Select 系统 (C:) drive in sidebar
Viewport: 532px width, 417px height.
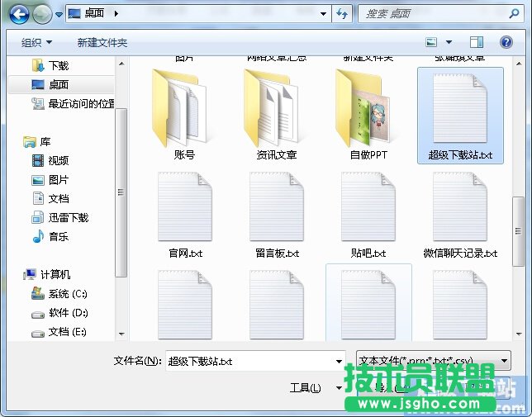(67, 294)
